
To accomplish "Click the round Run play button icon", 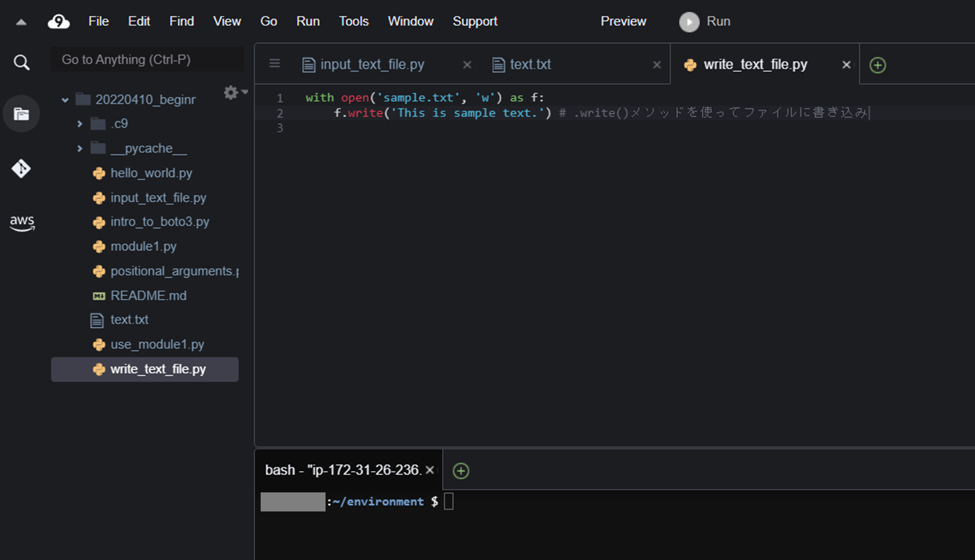I will (x=689, y=22).
